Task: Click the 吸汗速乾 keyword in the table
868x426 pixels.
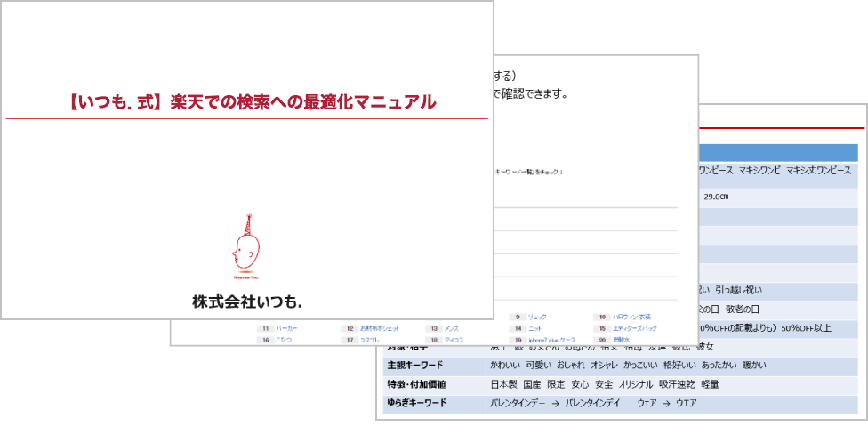Action: pyautogui.click(x=677, y=384)
